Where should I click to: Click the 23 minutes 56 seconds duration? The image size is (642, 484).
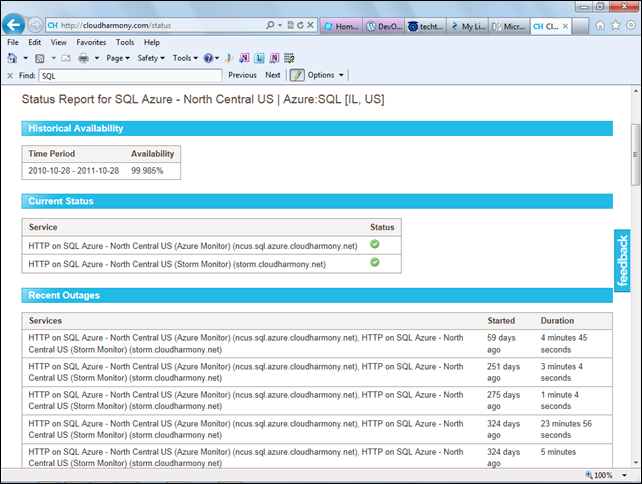click(x=566, y=429)
